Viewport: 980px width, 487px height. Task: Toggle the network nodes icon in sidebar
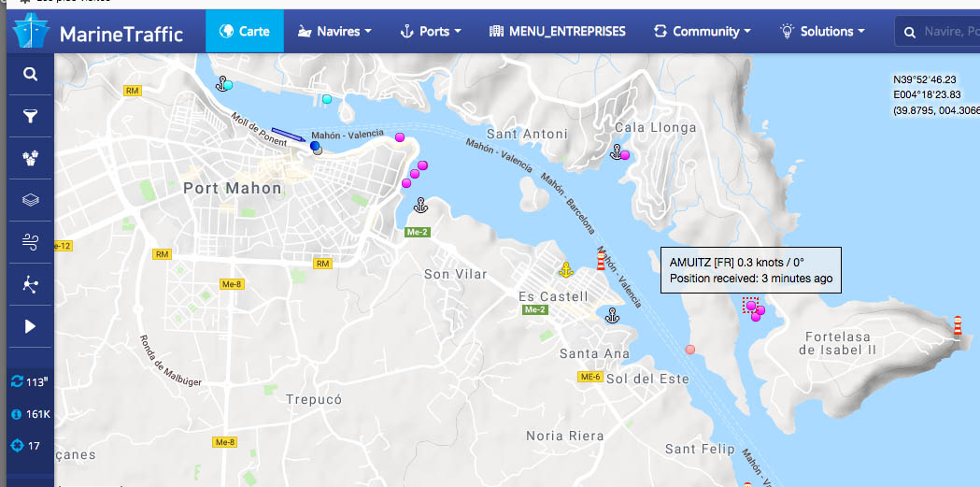[x=30, y=284]
